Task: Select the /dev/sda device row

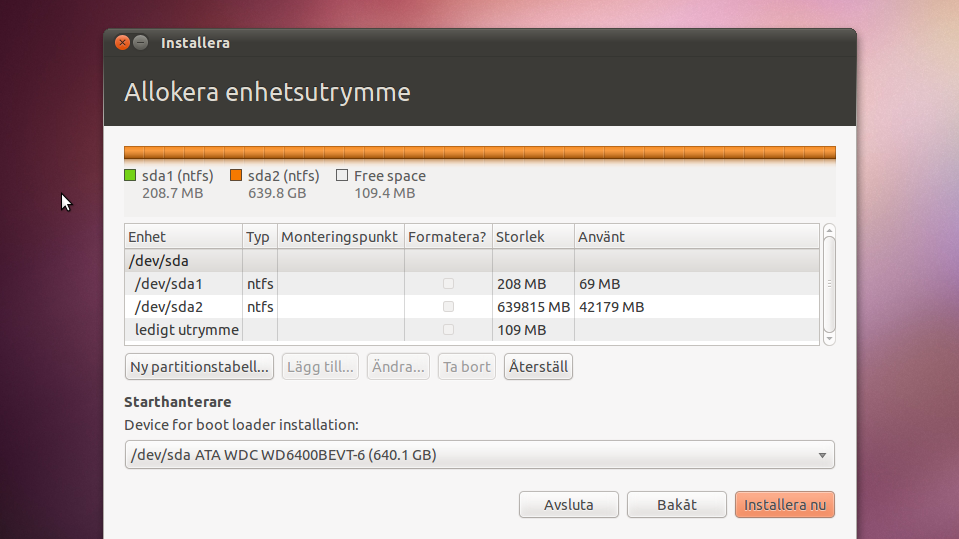Action: (x=472, y=261)
